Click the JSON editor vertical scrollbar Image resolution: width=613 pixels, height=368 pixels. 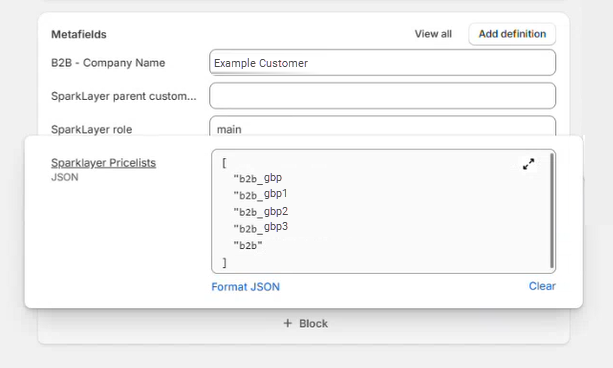[x=552, y=211]
